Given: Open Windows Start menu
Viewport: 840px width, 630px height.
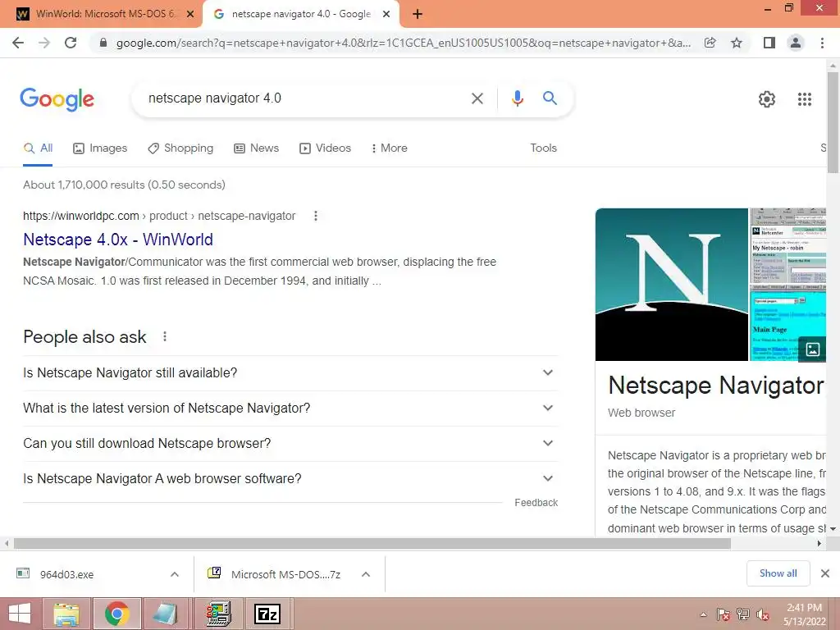Looking at the screenshot, I should (20, 614).
